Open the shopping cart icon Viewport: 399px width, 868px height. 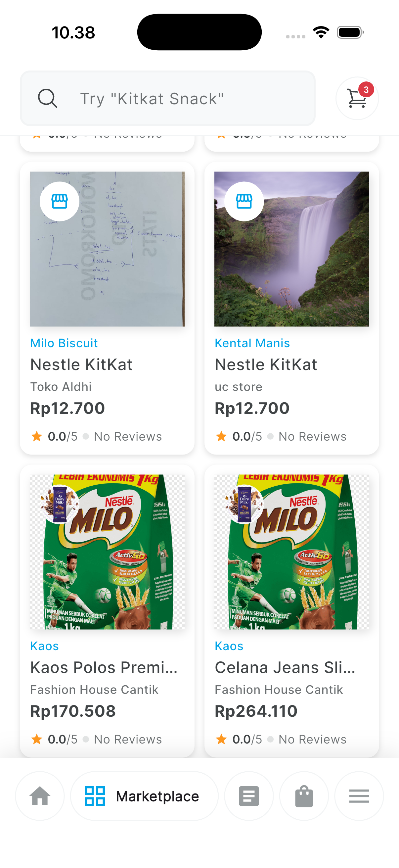pyautogui.click(x=357, y=98)
